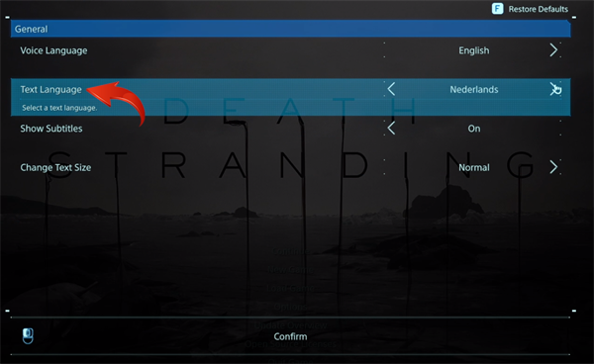
Task: Toggle the subtitles On value
Action: [474, 129]
